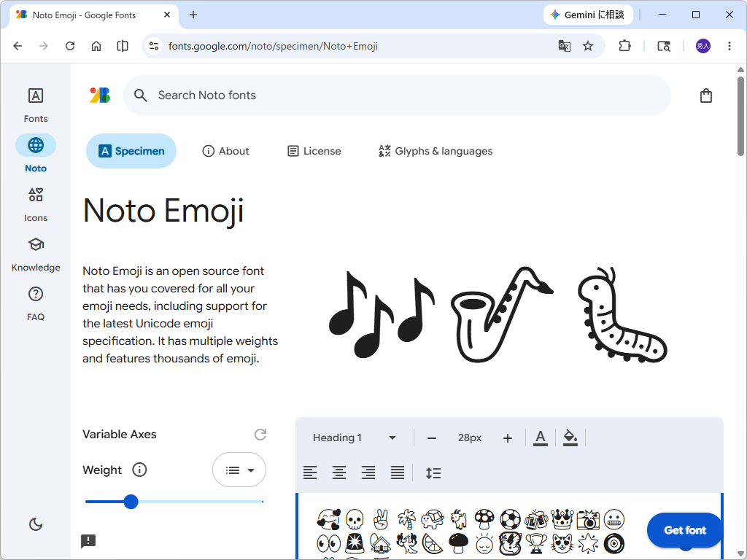Viewport: 747px width, 560px height.
Task: Open the browser profile avatar
Action: [703, 46]
